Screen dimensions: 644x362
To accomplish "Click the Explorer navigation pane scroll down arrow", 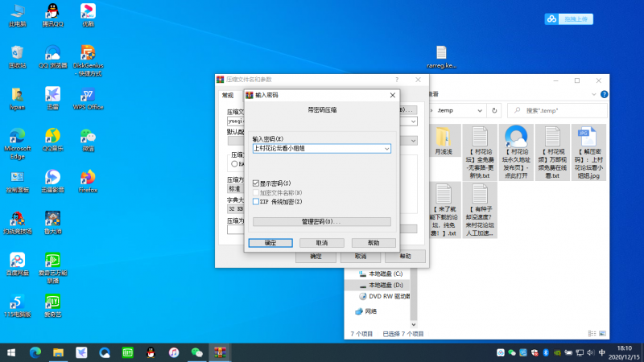I will pyautogui.click(x=414, y=325).
